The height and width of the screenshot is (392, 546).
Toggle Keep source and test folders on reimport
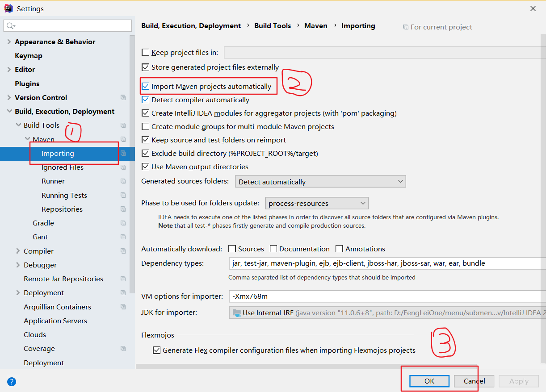(x=145, y=140)
